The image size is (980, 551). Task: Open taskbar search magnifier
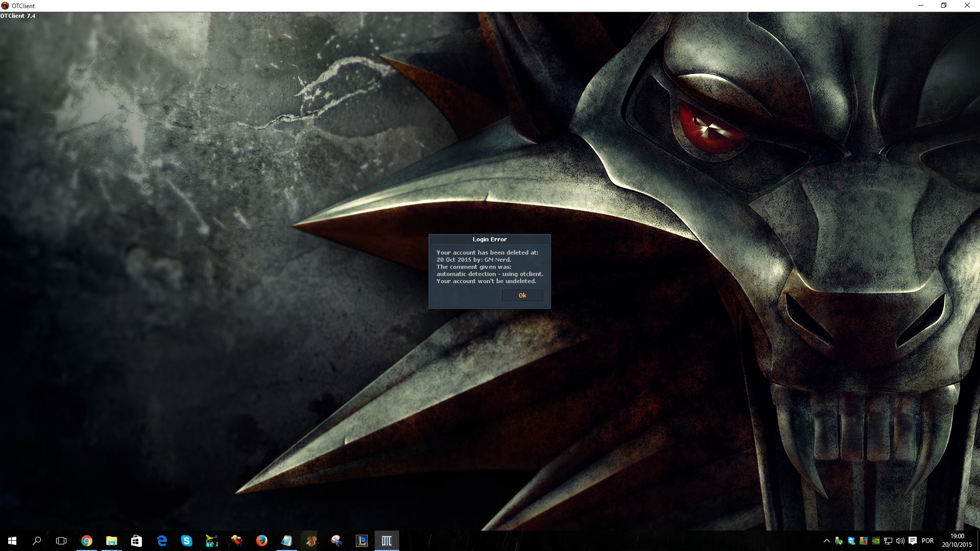37,541
